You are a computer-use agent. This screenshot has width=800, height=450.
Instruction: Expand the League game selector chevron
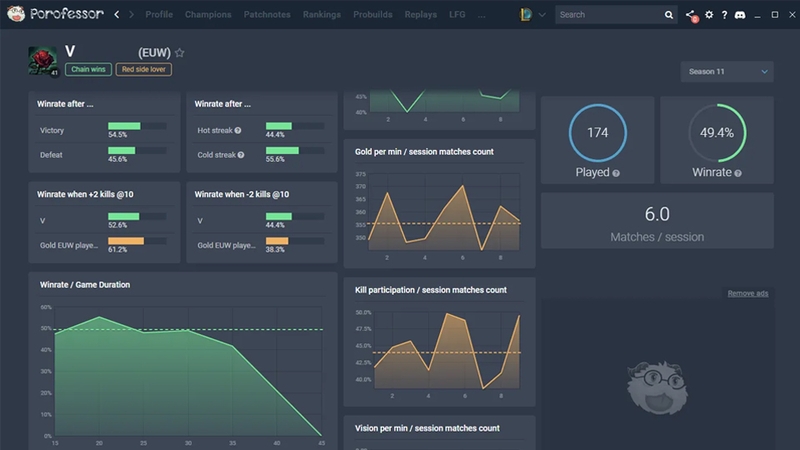tap(542, 15)
